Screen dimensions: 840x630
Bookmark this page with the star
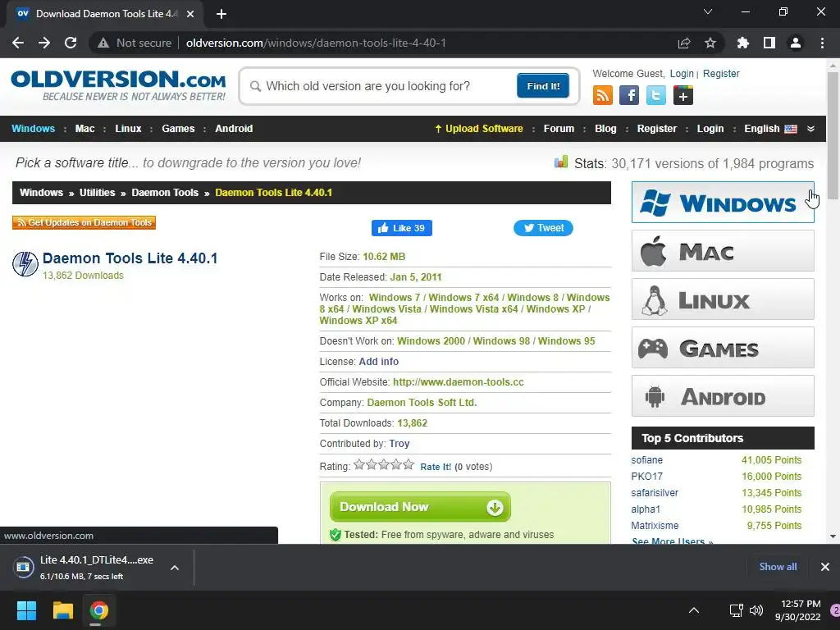[710, 43]
